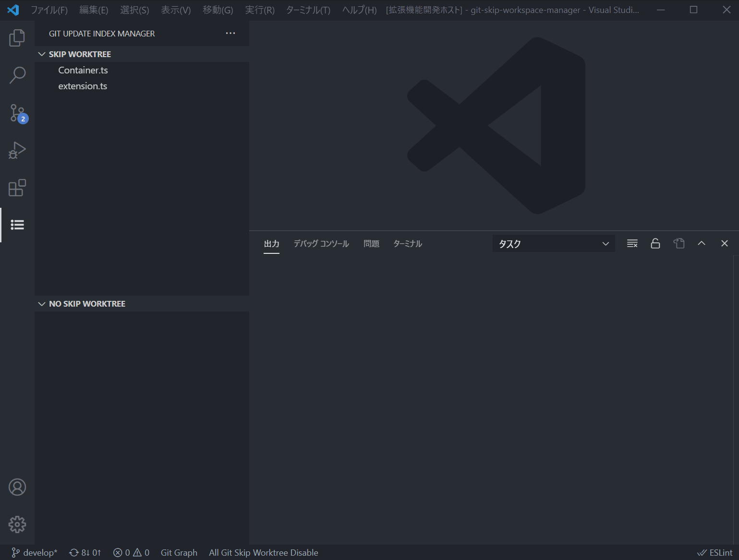Select Container.ts in skip worktree list
Viewport: 739px width, 560px height.
point(142,70)
